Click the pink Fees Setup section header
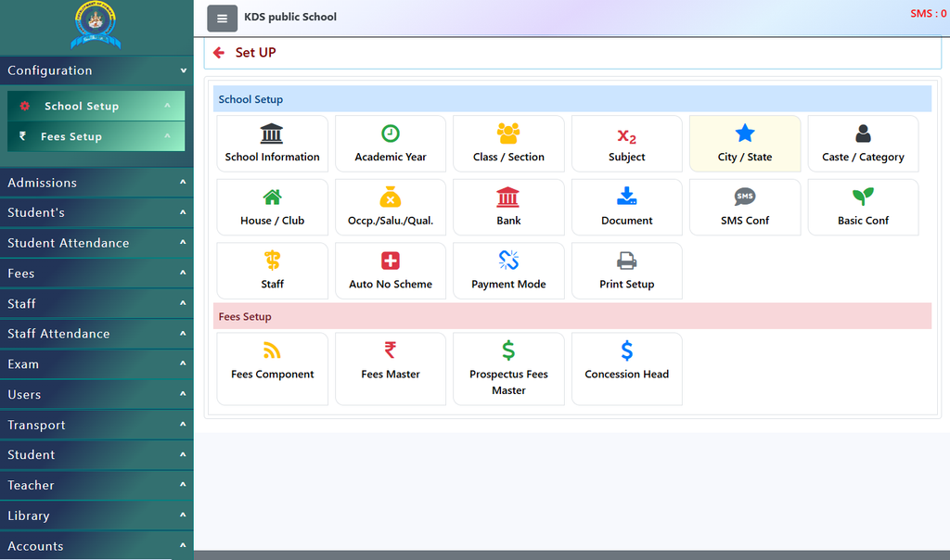This screenshot has height=560, width=950. [x=571, y=316]
